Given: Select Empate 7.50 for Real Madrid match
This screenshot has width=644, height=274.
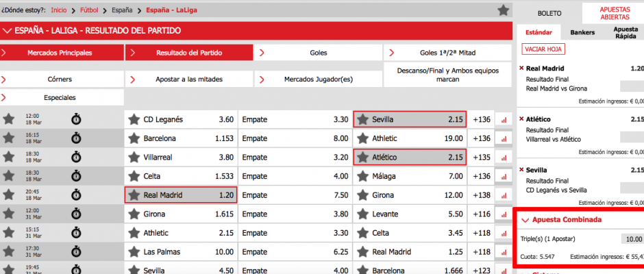Looking at the screenshot, I should pyautogui.click(x=295, y=195).
